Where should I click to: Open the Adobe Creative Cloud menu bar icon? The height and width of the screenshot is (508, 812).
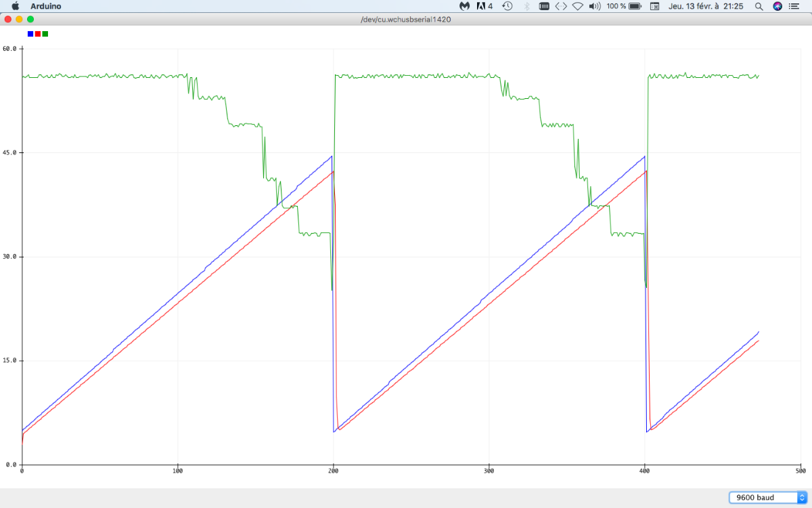[484, 6]
